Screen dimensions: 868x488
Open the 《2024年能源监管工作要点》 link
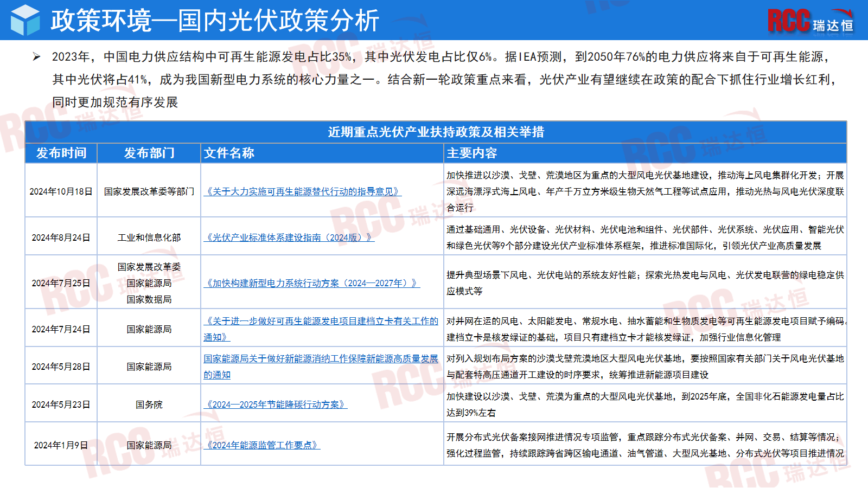(262, 445)
